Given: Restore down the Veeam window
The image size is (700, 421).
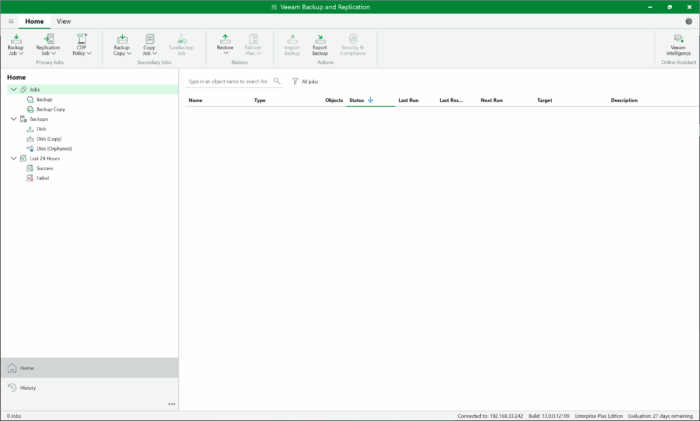Looking at the screenshot, I should coord(670,7).
